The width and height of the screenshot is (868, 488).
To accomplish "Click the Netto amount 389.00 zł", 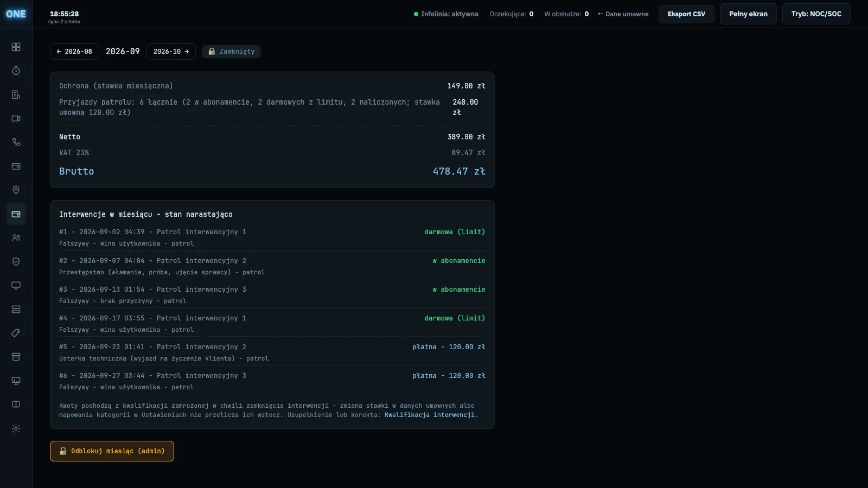I will click(467, 137).
